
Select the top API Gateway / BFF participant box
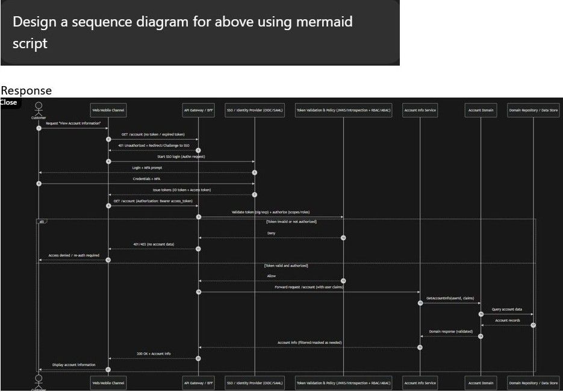[198, 110]
